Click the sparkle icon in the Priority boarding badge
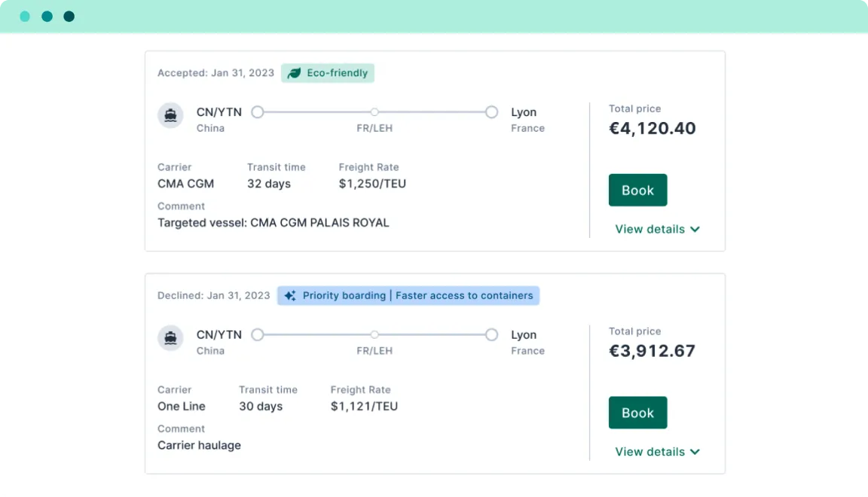This screenshot has width=868, height=497. point(290,295)
